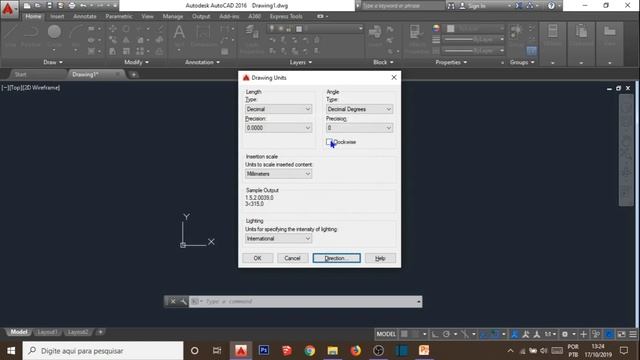
Task: Select the Circle tool in Draw panel
Action: tap(54, 35)
